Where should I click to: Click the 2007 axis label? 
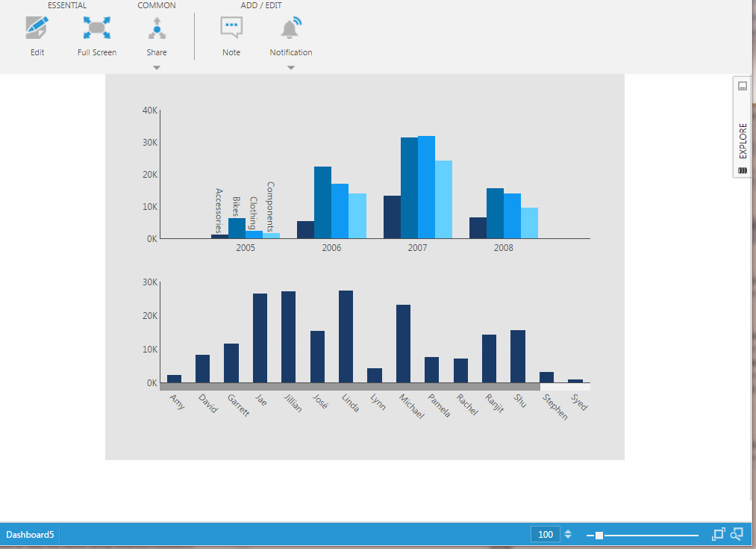417,247
